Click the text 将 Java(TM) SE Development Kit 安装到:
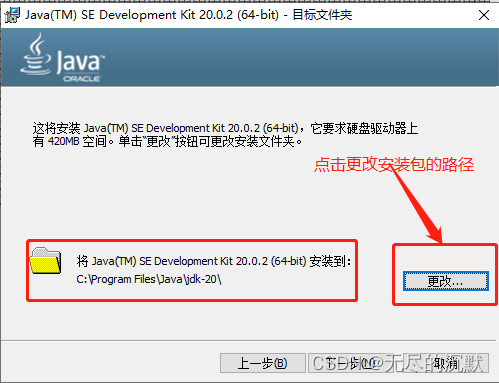Viewport: 499px width, 383px height. (x=213, y=261)
